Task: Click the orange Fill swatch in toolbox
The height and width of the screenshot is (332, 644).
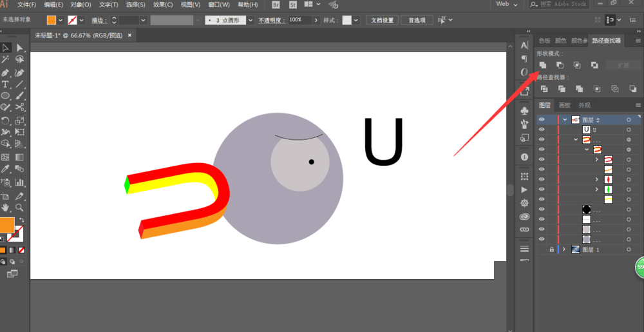Action: click(x=6, y=225)
